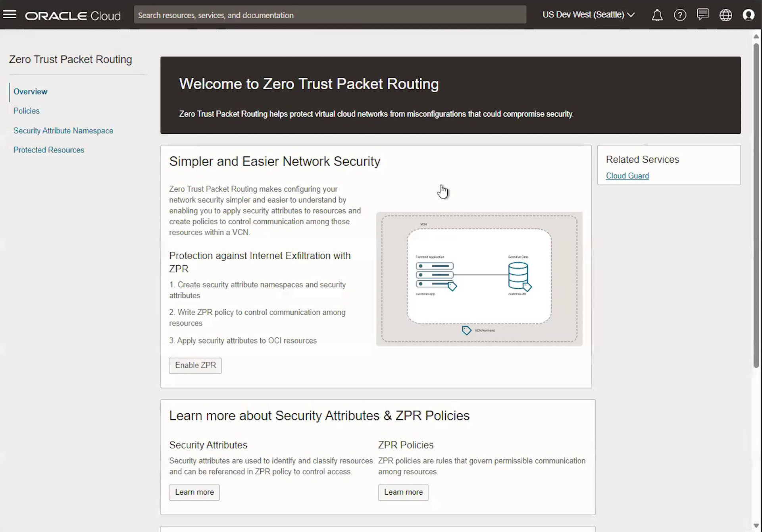Viewport: 762px width, 532px height.
Task: Select the Security Attribute Namespace link
Action: pyautogui.click(x=63, y=130)
